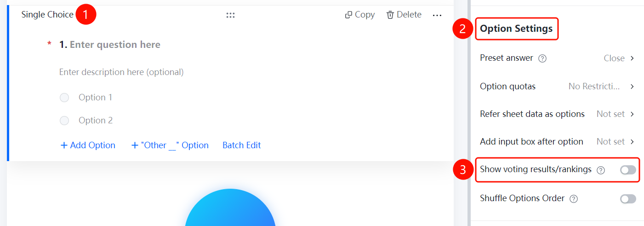Click help icon beside Show voting results/rankings
This screenshot has height=226, width=644.
601,170
